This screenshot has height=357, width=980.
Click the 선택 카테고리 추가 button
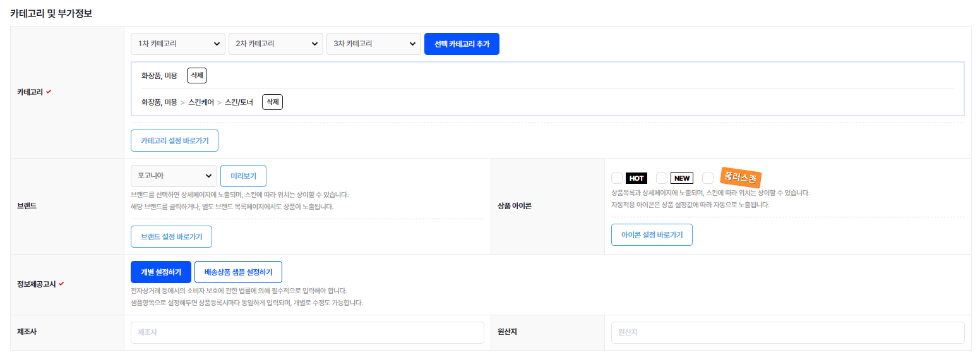tap(462, 44)
